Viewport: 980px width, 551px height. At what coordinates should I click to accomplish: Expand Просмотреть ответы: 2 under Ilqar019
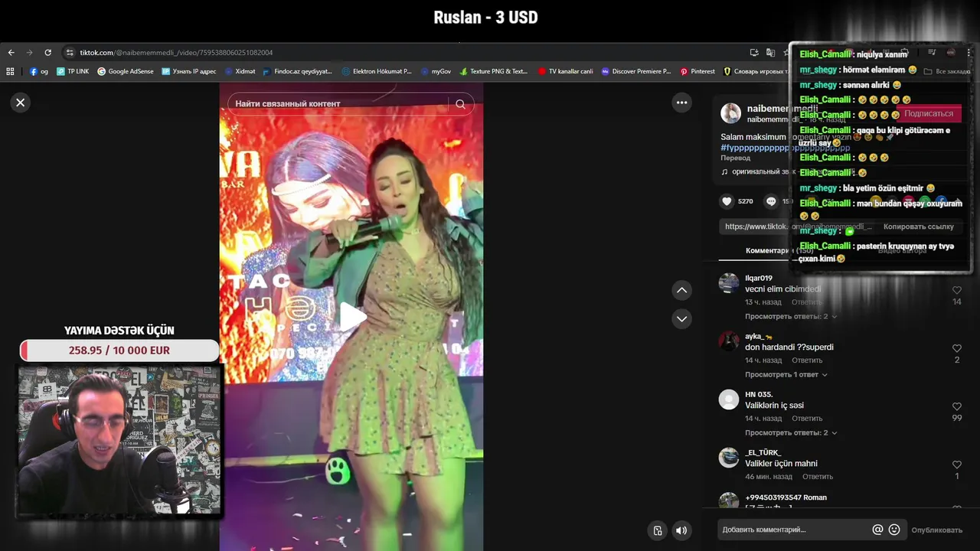tap(790, 316)
